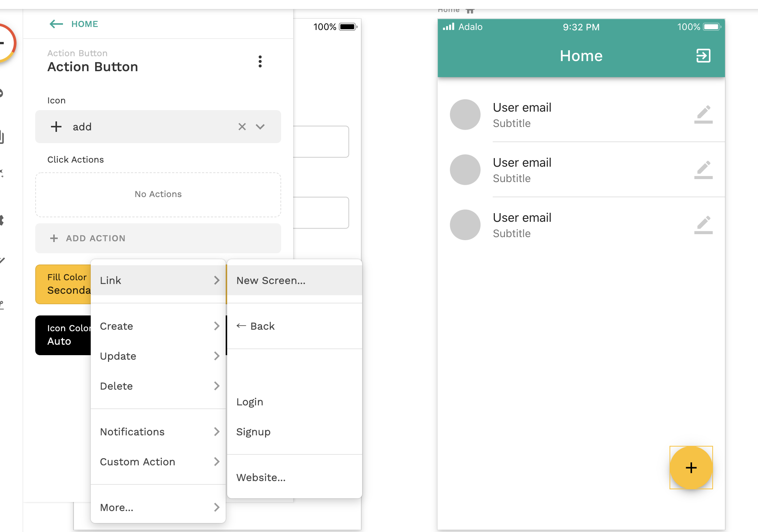The width and height of the screenshot is (758, 532).
Task: Click the yellow floating plus action button
Action: tap(691, 468)
